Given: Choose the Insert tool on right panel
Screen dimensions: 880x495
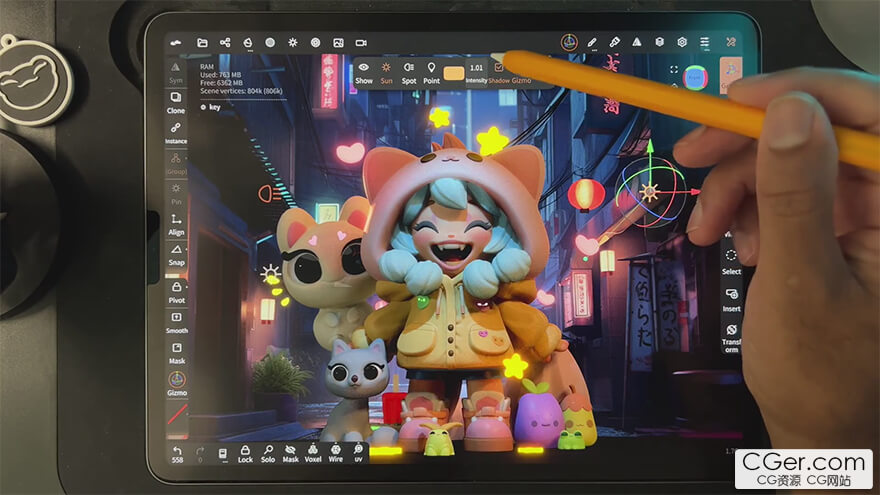Looking at the screenshot, I should click(x=731, y=300).
